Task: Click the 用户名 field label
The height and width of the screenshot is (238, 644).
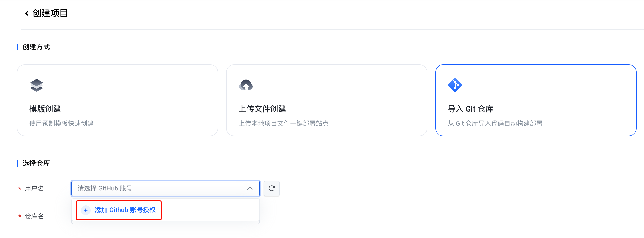Action: point(34,189)
